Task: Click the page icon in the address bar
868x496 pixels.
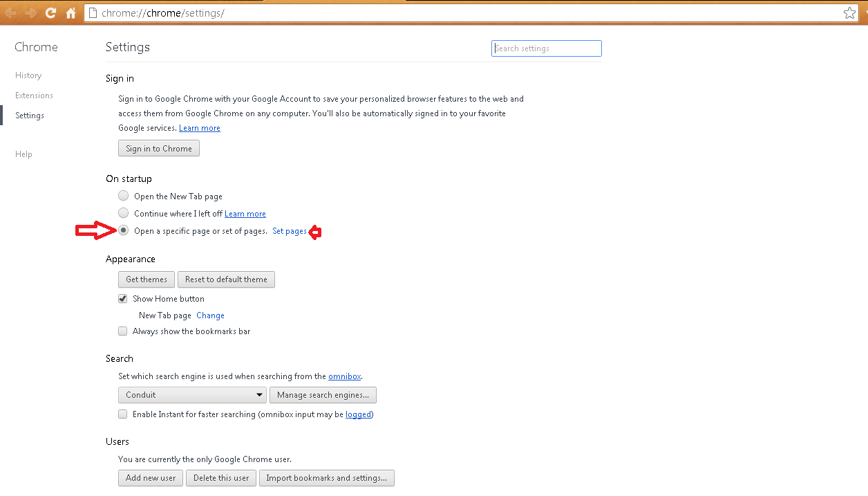Action: point(92,13)
